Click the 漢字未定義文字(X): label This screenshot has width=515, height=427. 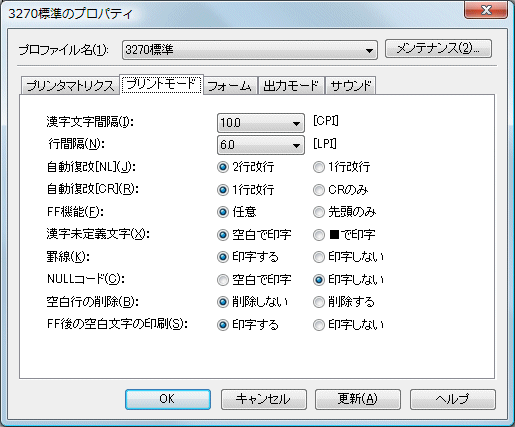point(98,234)
